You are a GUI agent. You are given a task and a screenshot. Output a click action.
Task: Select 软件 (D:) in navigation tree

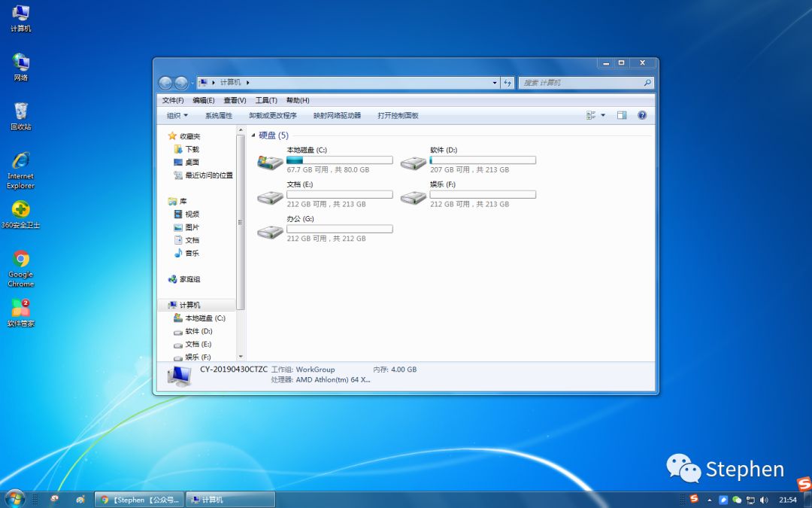pos(192,330)
